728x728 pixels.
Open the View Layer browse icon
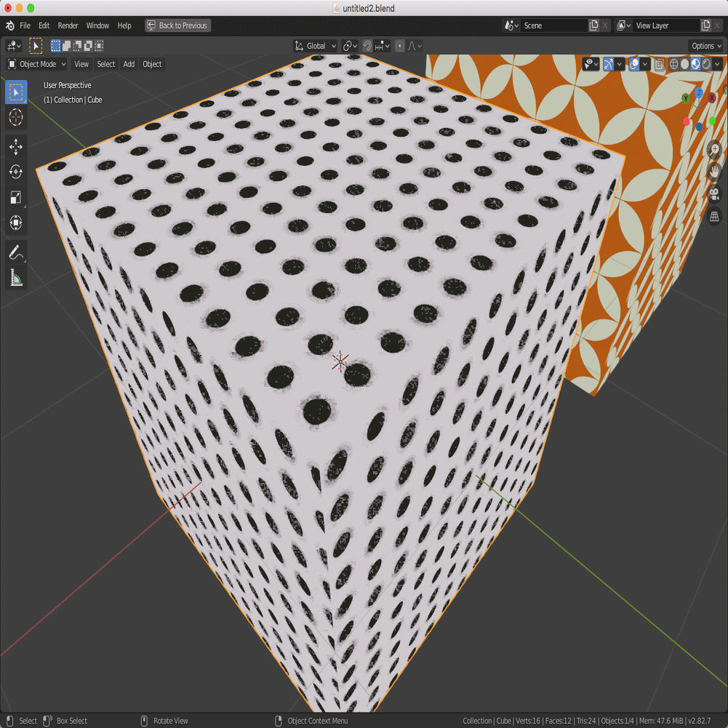[x=623, y=25]
